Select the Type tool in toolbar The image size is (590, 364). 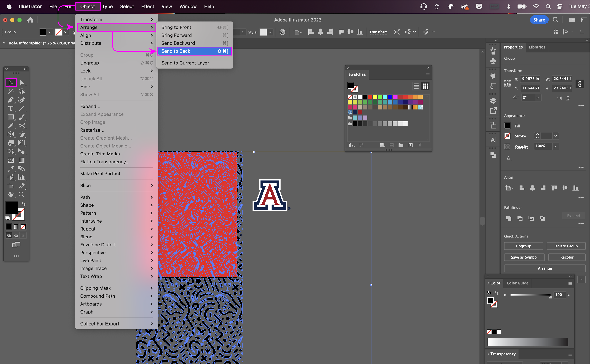pyautogui.click(x=11, y=109)
